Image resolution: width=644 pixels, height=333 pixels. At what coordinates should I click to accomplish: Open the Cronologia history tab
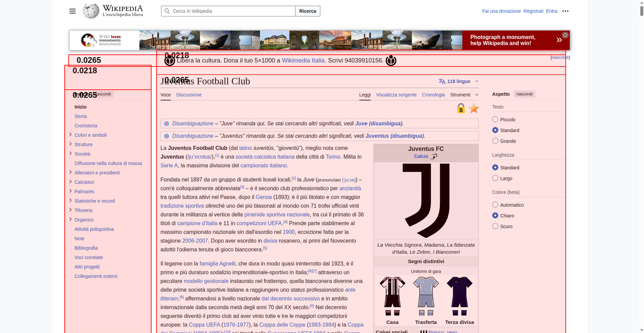433,95
